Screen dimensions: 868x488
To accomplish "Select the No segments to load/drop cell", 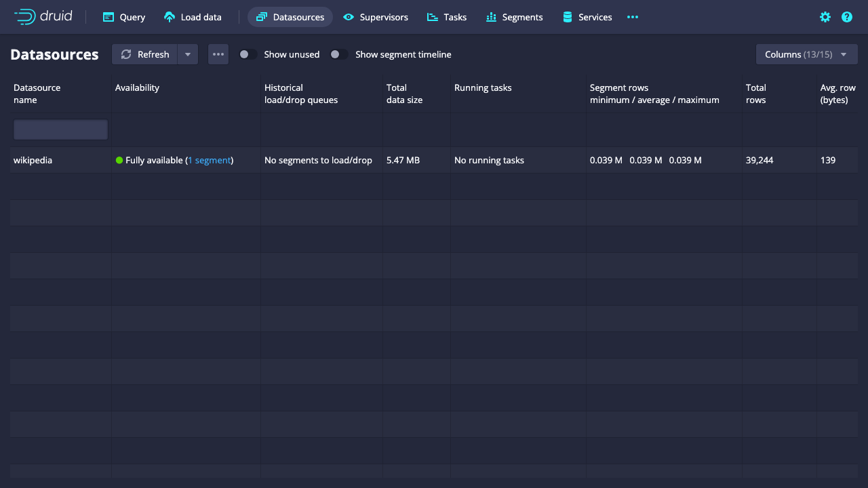I will [321, 161].
